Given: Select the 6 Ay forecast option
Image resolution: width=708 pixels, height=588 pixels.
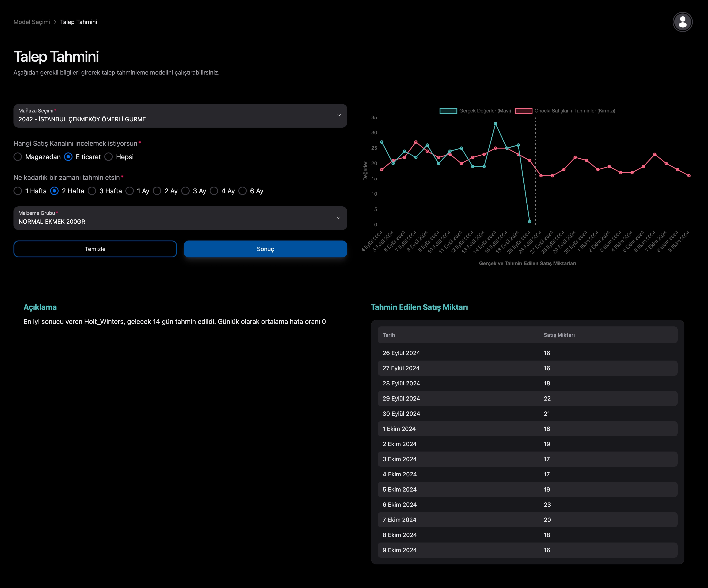Looking at the screenshot, I should click(x=243, y=191).
